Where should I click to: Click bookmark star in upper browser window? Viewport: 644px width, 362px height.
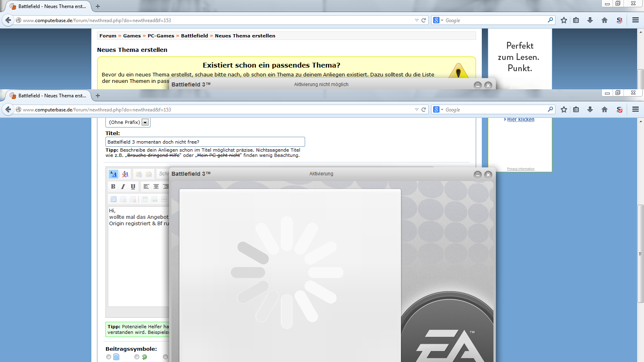pyautogui.click(x=564, y=20)
